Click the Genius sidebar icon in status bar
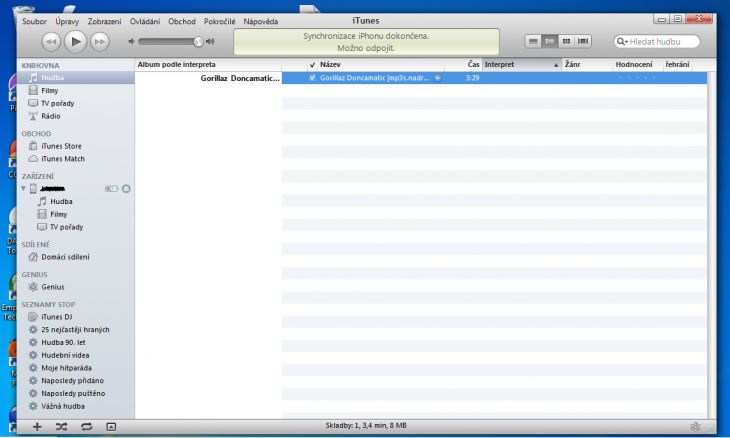 tap(695, 426)
